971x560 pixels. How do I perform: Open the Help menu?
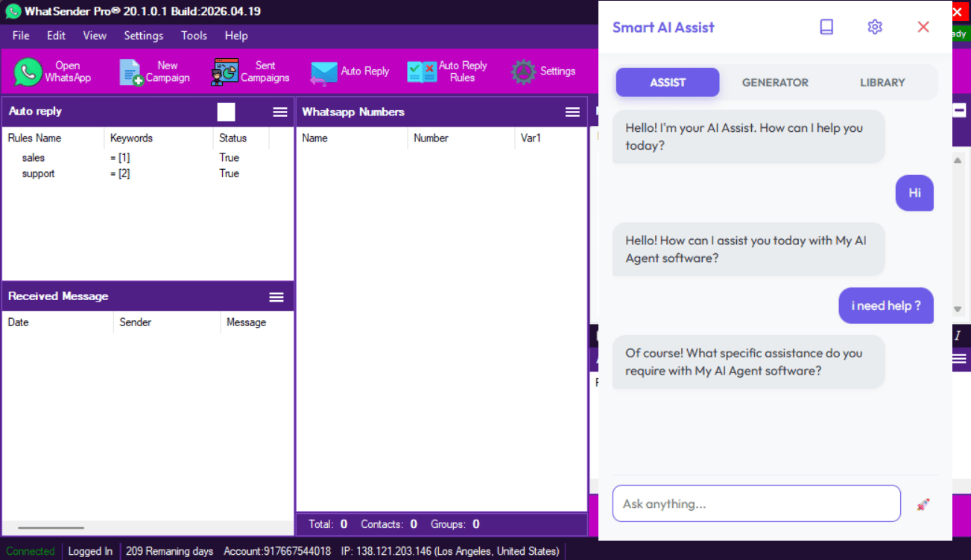pos(236,36)
